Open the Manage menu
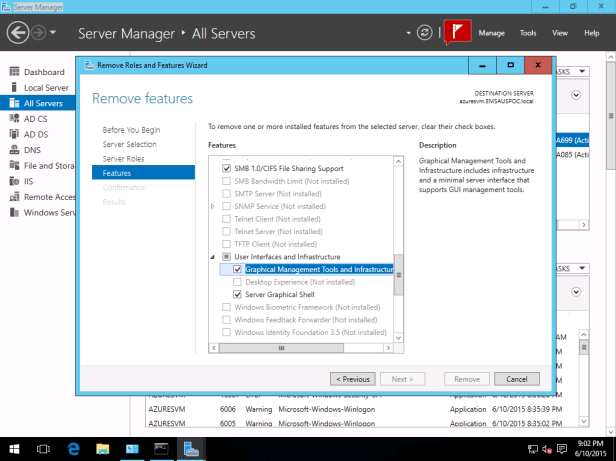 pos(491,33)
